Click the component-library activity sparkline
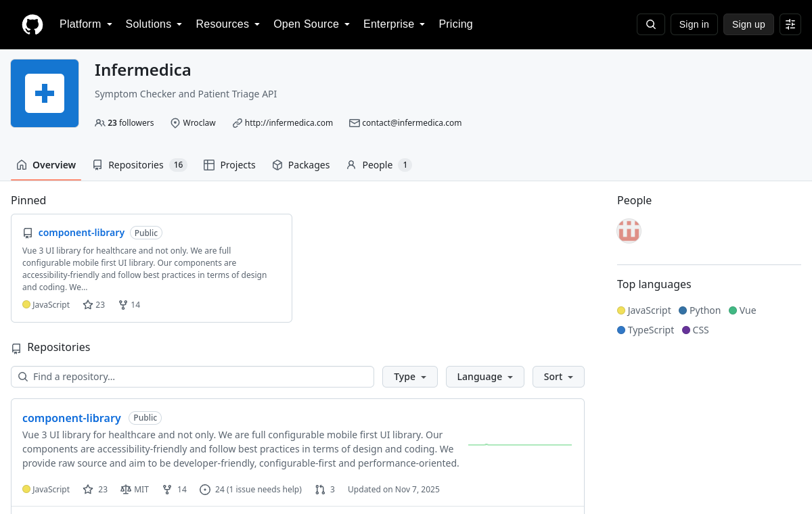 click(x=520, y=445)
